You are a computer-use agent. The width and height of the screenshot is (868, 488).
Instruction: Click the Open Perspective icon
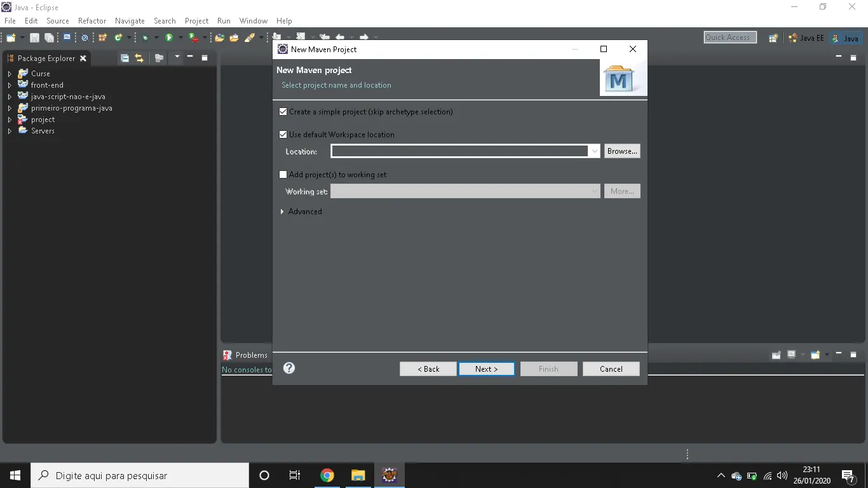click(773, 38)
